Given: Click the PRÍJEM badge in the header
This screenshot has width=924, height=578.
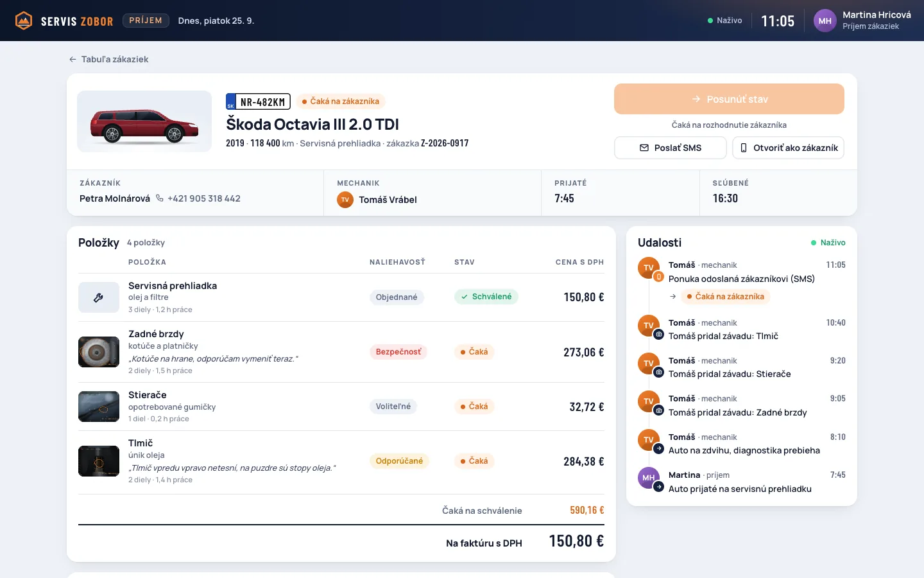Looking at the screenshot, I should 146,21.
